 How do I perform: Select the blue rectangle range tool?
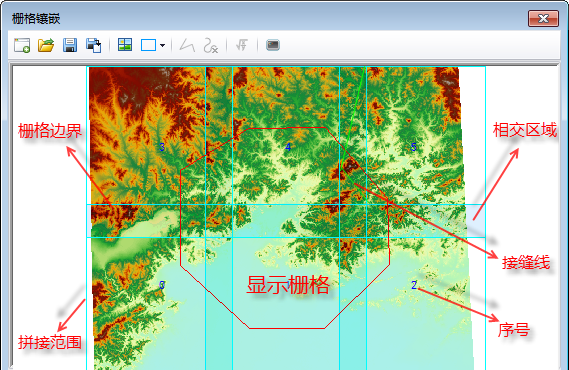click(148, 45)
